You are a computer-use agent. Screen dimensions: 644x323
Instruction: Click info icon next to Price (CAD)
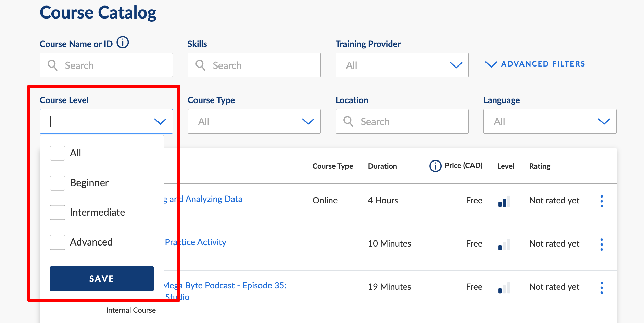[x=435, y=166]
